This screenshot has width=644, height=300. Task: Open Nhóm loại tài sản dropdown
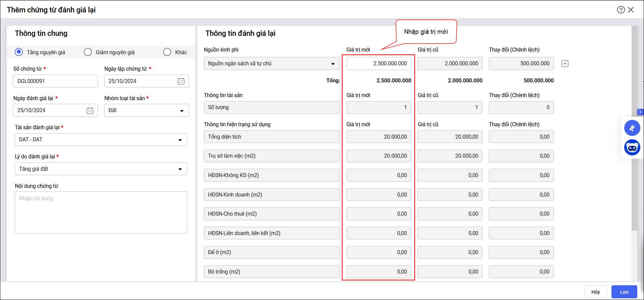click(x=146, y=110)
